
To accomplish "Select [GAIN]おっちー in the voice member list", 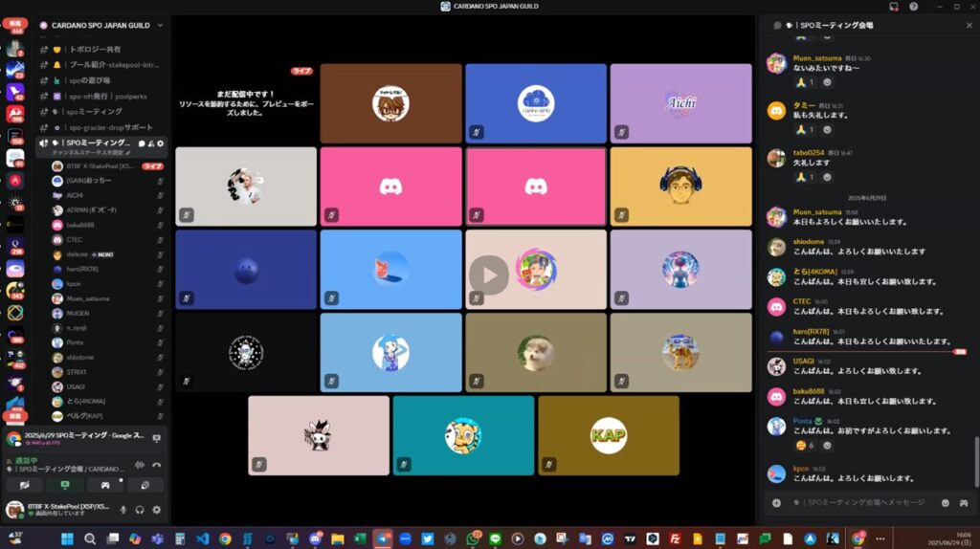I will 107,181.
